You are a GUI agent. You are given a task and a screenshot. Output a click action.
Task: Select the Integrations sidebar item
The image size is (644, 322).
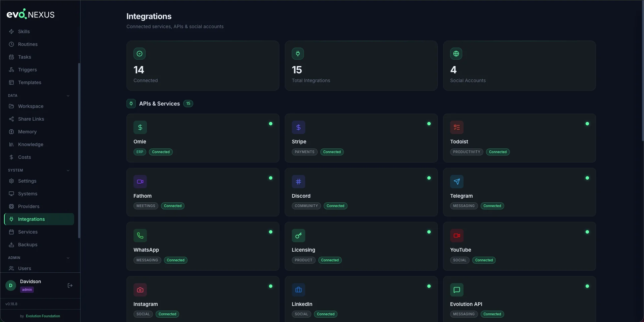(39, 219)
